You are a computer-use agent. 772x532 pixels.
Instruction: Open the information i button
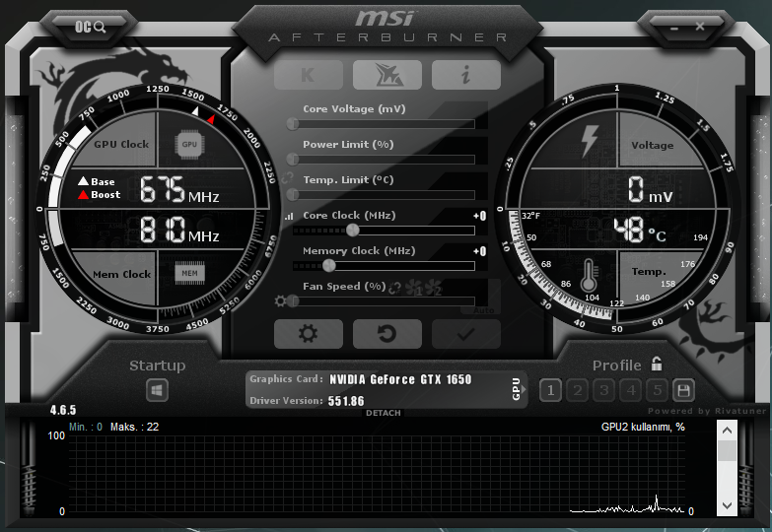pos(465,75)
